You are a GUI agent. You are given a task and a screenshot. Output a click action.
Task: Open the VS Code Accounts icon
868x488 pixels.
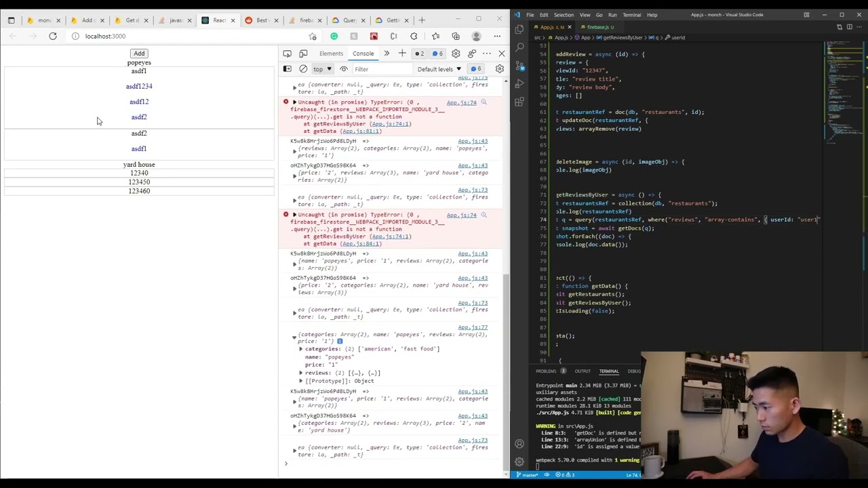519,444
